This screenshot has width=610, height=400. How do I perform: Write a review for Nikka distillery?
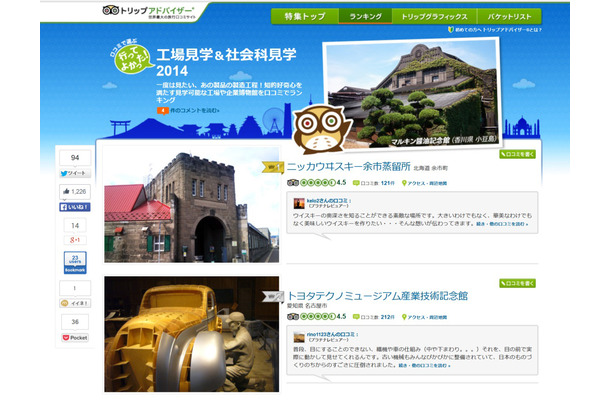(x=517, y=154)
